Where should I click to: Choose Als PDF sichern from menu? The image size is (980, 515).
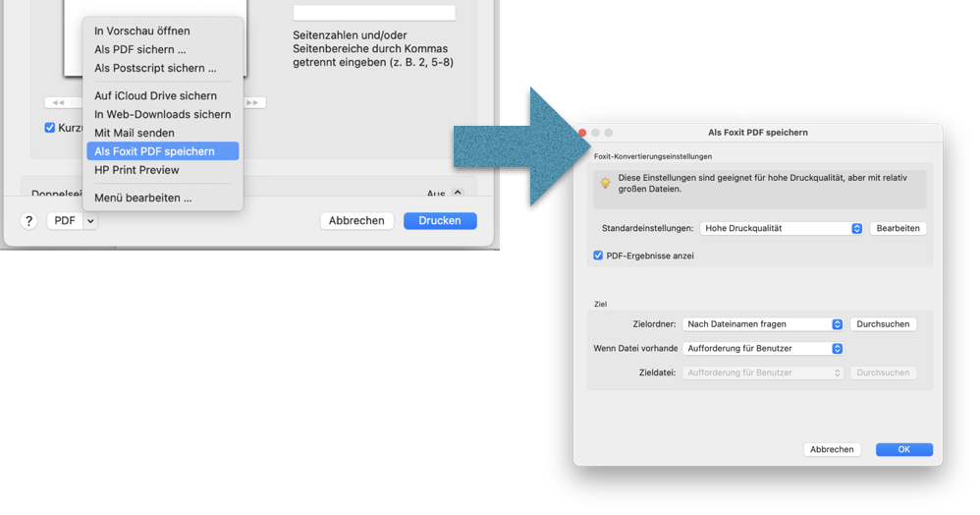pos(140,49)
